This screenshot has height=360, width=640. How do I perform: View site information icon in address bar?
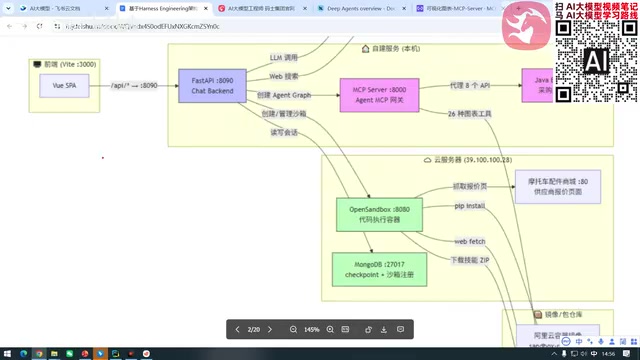pos(57,26)
